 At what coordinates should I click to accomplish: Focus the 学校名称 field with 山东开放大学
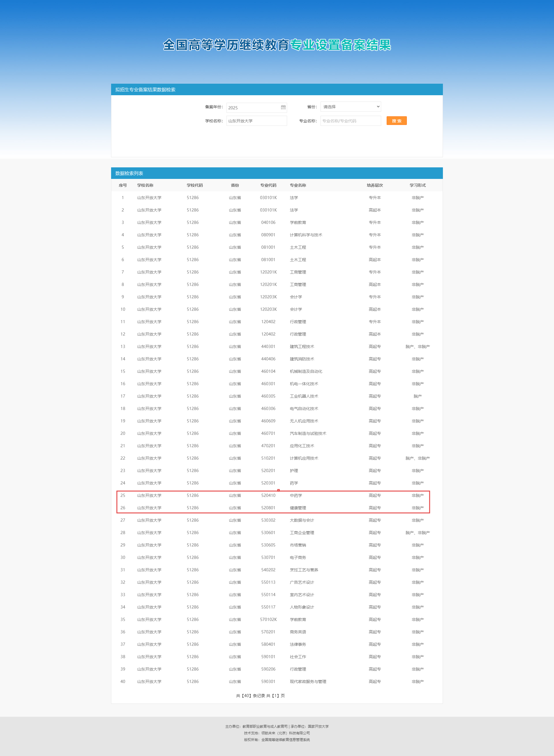tap(257, 121)
